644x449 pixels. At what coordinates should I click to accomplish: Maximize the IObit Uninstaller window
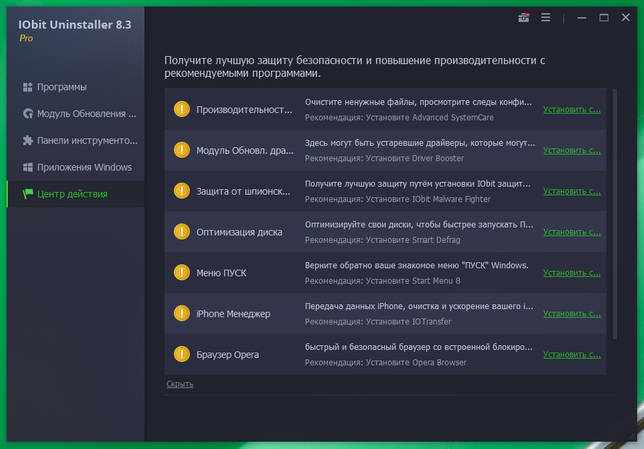pyautogui.click(x=604, y=18)
